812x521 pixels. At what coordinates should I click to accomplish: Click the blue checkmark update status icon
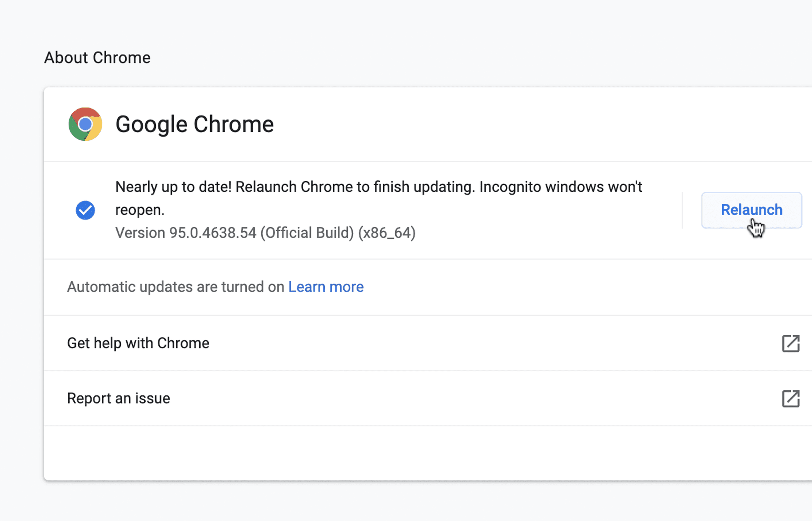pos(85,210)
